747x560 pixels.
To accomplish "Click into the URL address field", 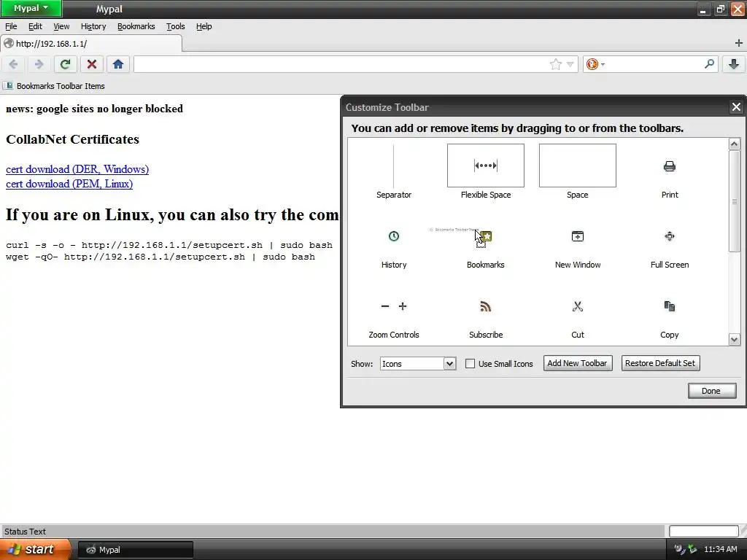I will [x=341, y=64].
